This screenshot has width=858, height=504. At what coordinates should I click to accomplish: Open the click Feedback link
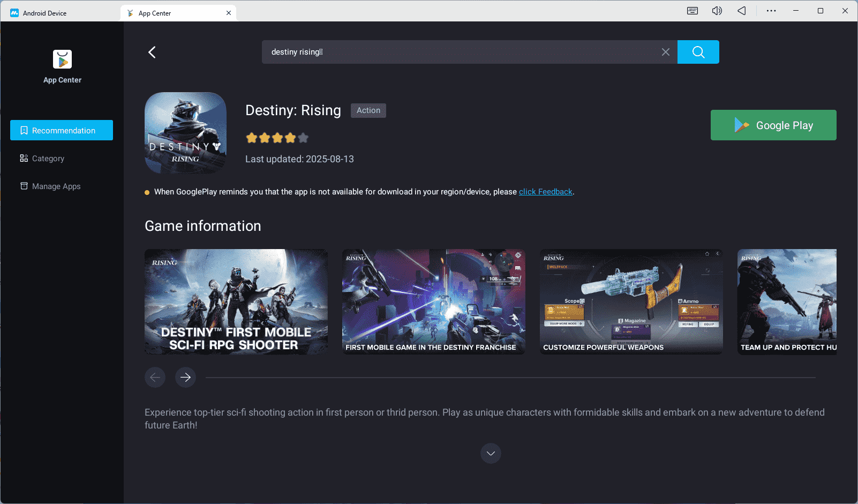tap(545, 192)
